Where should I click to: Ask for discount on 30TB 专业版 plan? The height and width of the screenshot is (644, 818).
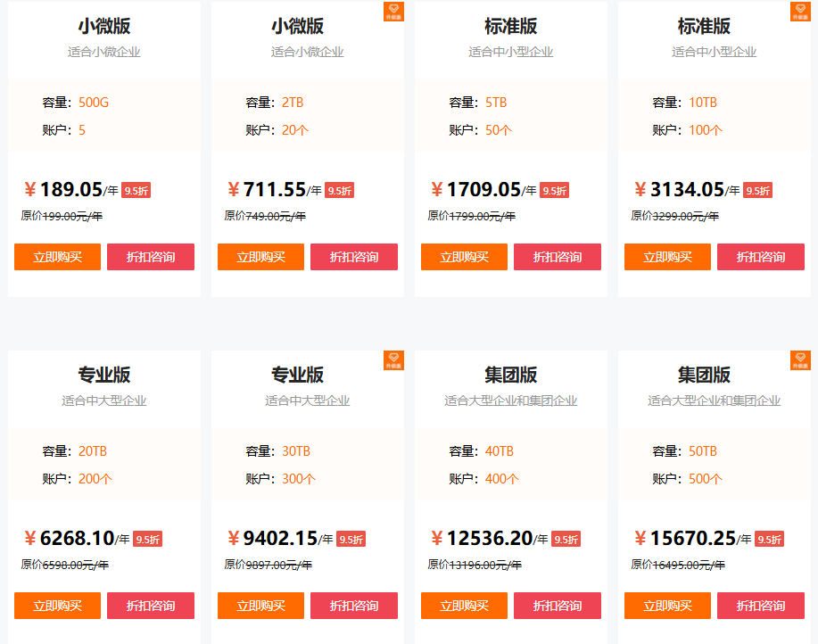pos(354,606)
